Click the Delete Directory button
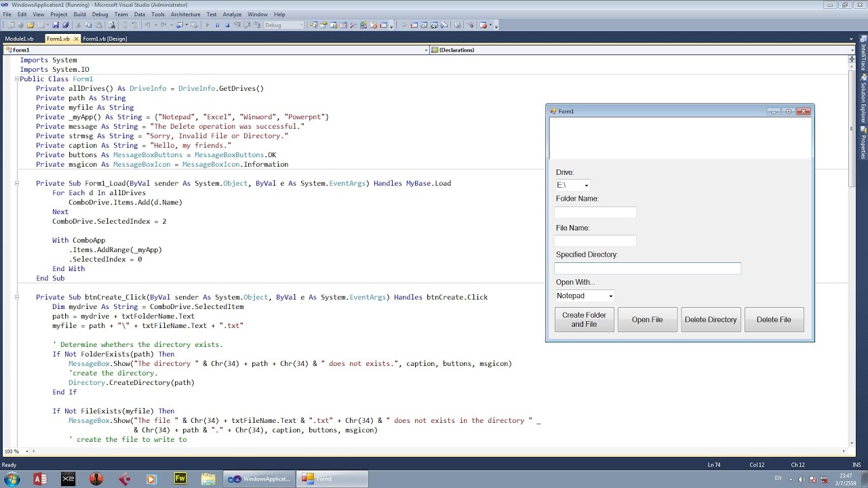 [711, 320]
